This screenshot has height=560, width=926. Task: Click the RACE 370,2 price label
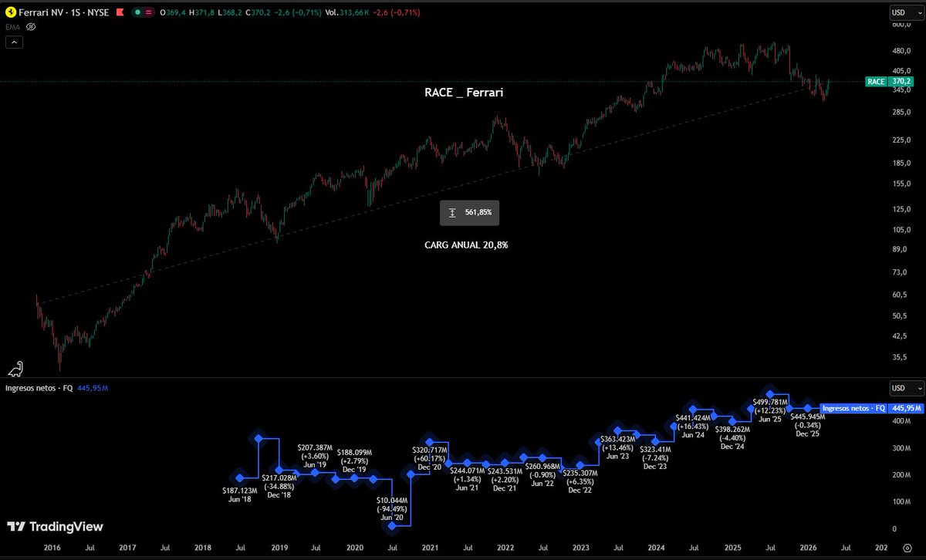click(x=889, y=81)
